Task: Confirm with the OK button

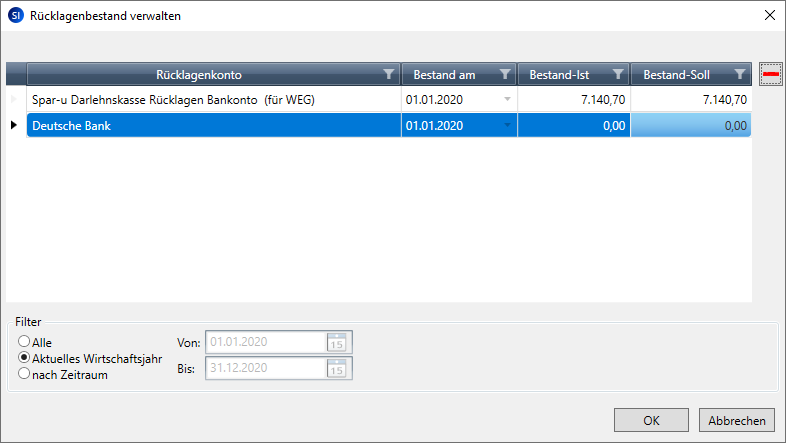Action: (651, 420)
